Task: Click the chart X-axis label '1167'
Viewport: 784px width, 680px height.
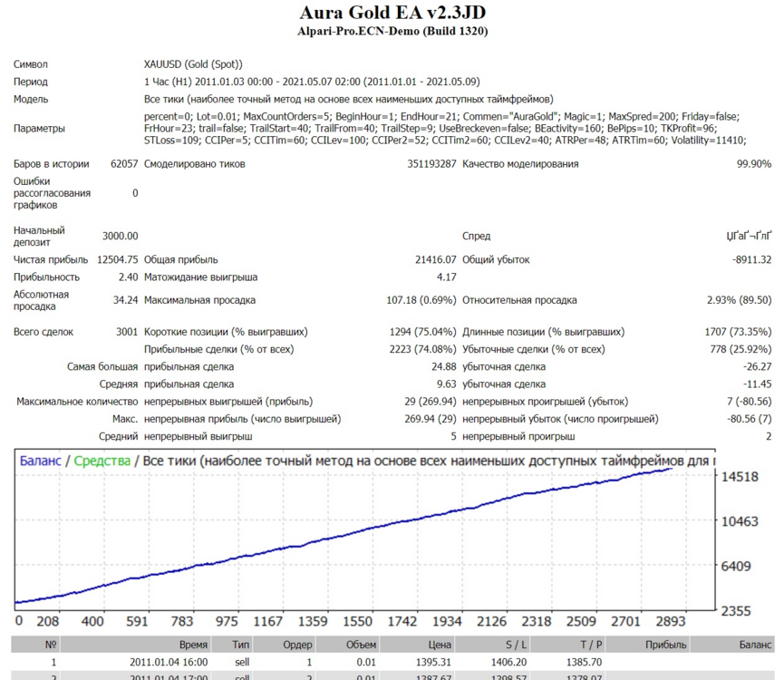Action: [268, 621]
